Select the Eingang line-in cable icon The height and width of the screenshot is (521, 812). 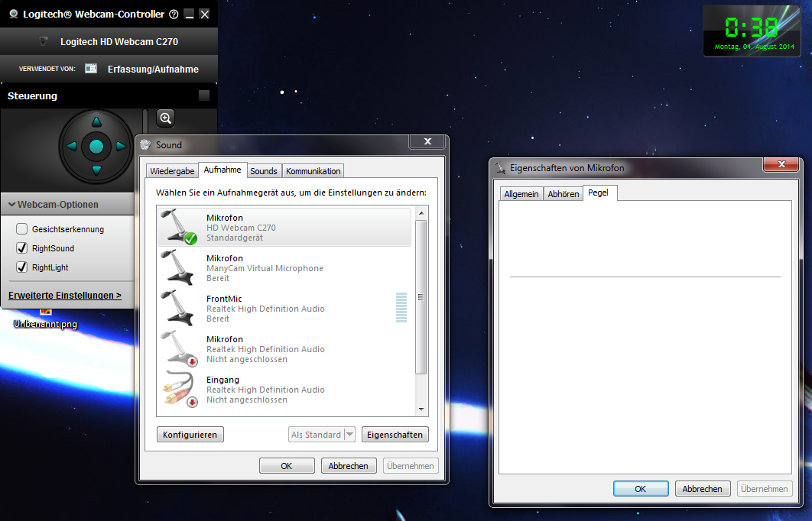(179, 389)
